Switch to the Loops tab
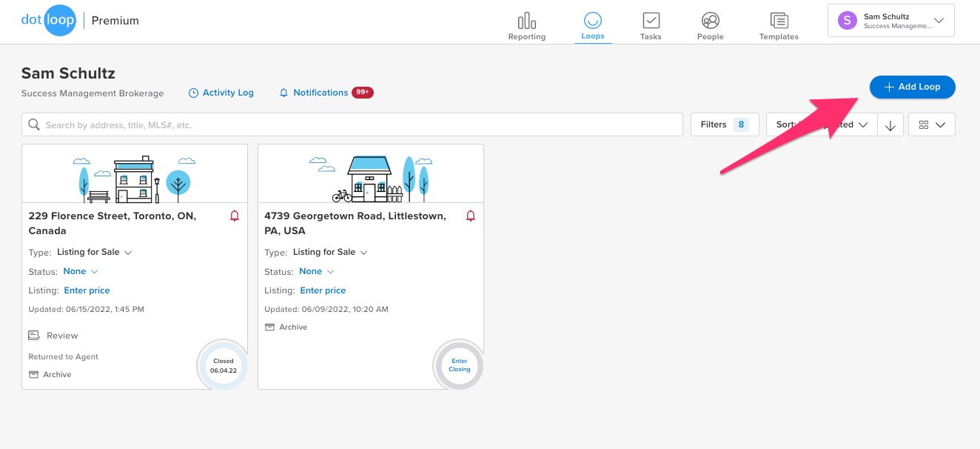980x449 pixels. click(592, 25)
